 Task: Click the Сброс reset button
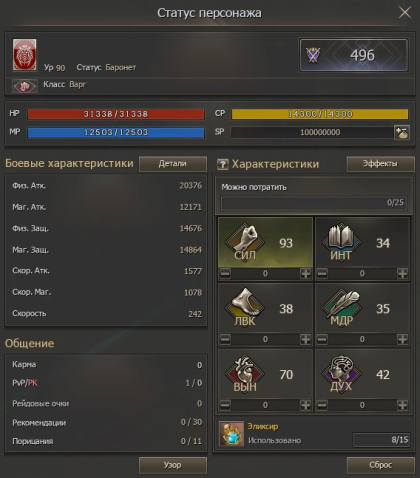380,465
